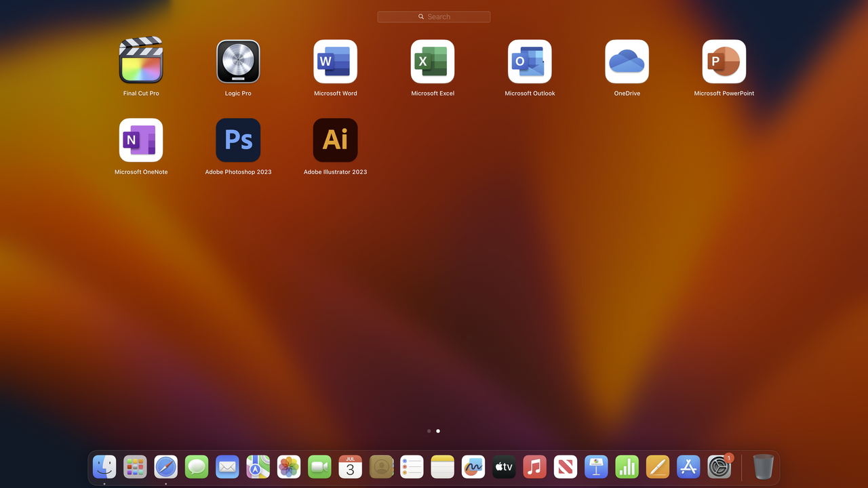Open Calendar showing JUL 3

pos(350,467)
